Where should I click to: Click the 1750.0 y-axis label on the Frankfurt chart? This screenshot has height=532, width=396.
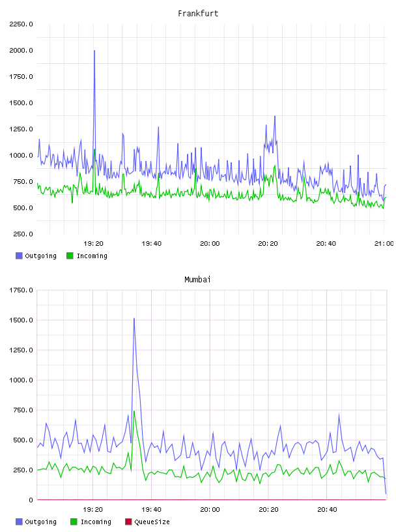pos(21,77)
